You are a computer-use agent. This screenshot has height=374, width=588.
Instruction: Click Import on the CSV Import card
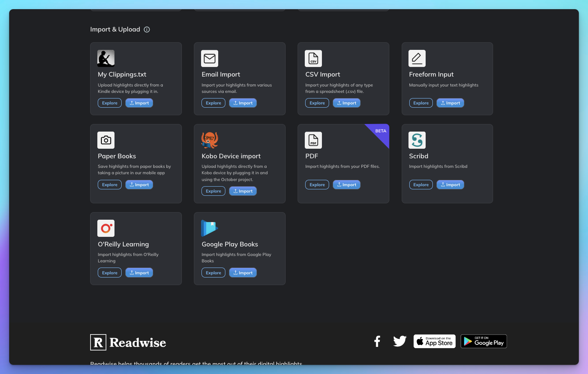(346, 103)
